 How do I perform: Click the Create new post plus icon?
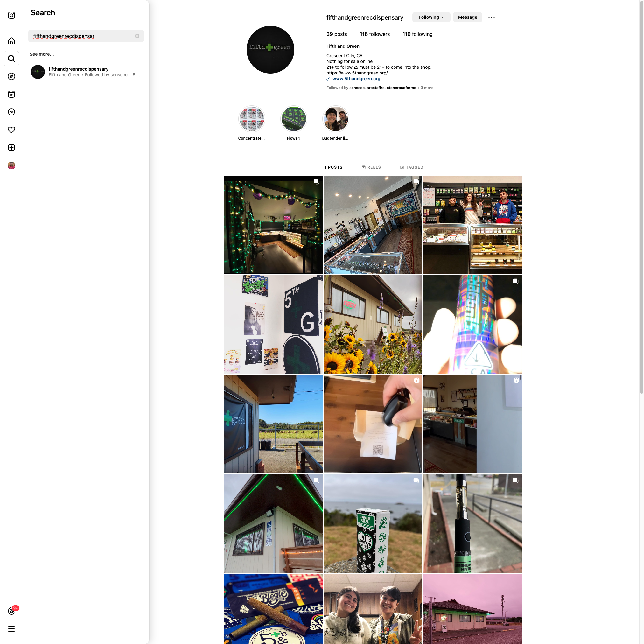(x=11, y=148)
